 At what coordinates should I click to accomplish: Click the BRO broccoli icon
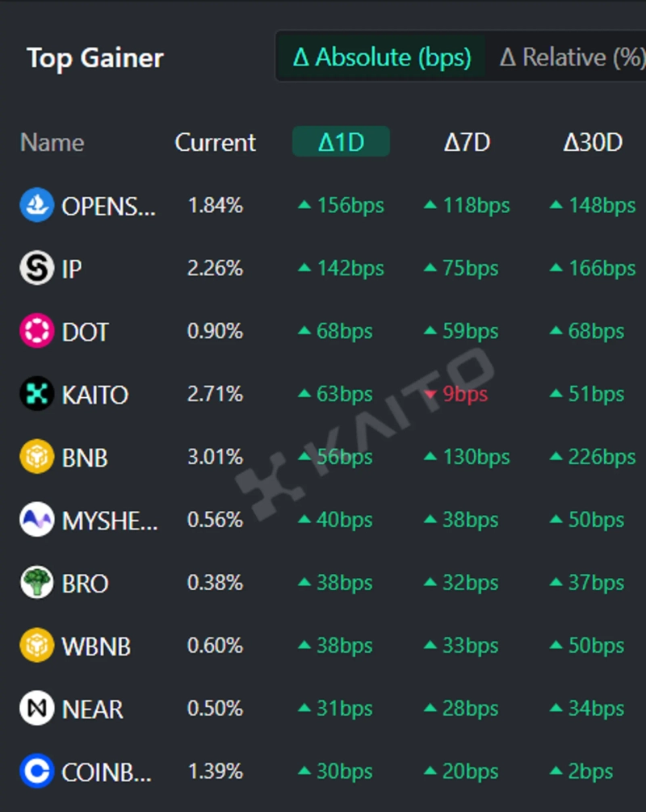pos(36,583)
